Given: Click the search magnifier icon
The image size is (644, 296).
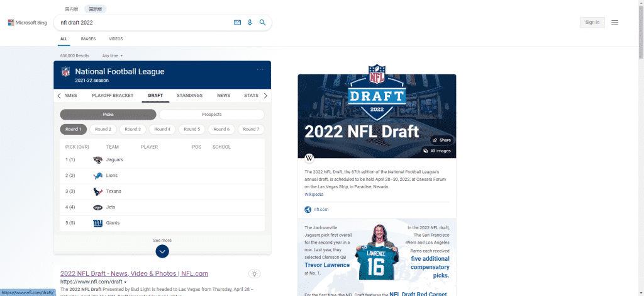Looking at the screenshot, I should point(262,23).
